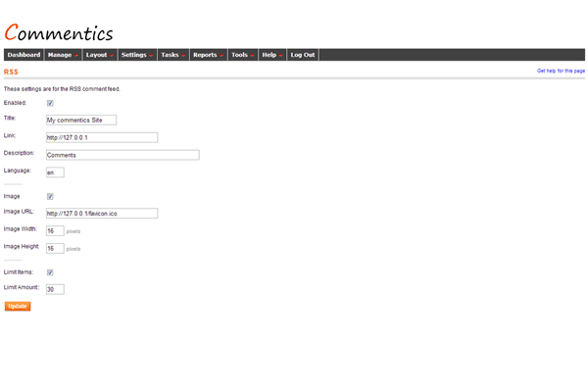Focus the Link text field

101,137
